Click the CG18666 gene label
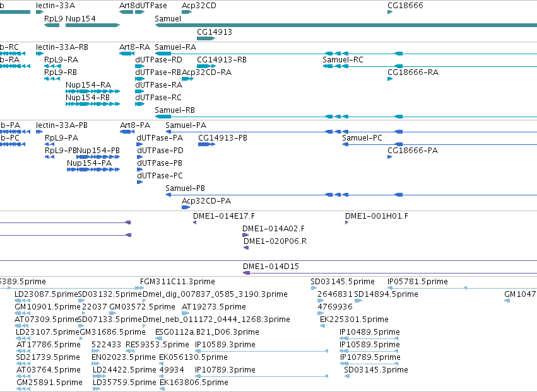This screenshot has height=392, width=537. click(x=405, y=6)
